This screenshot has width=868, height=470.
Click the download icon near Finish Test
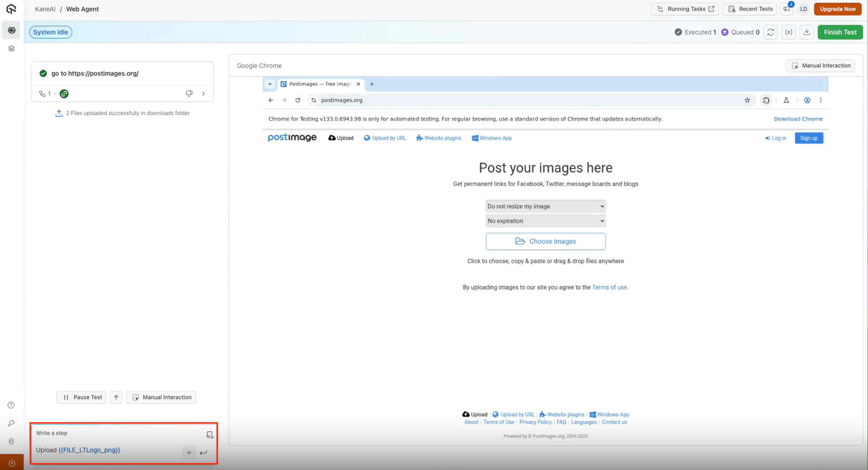[x=807, y=32]
